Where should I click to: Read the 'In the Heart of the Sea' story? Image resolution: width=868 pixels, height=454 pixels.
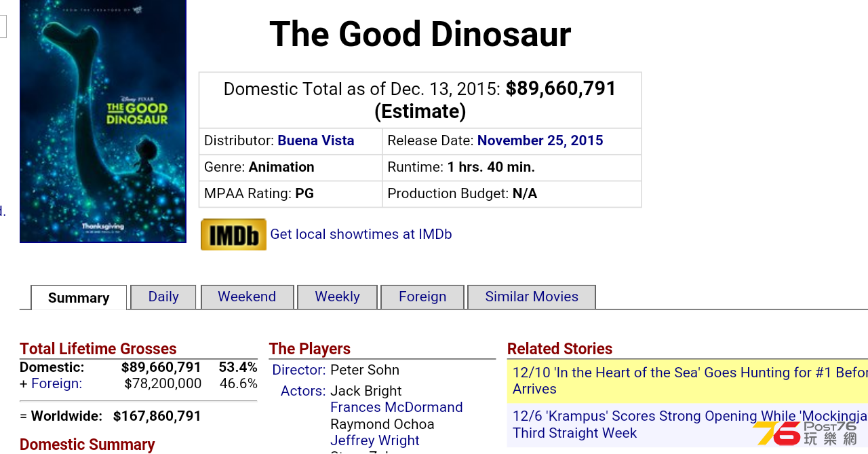click(690, 381)
